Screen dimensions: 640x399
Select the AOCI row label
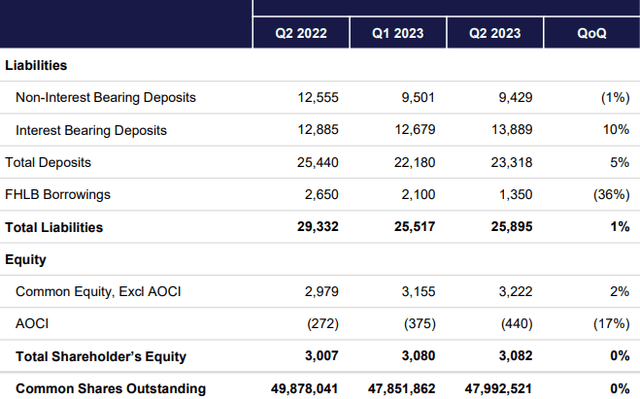[x=32, y=324]
